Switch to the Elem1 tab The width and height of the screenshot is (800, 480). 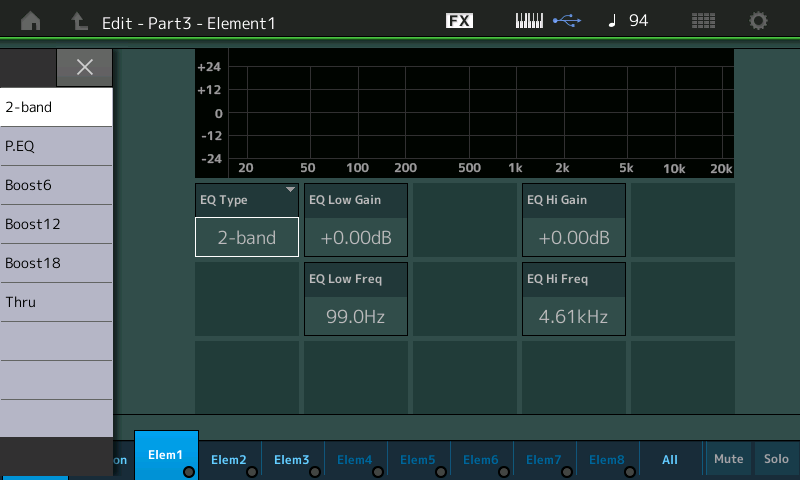[166, 455]
